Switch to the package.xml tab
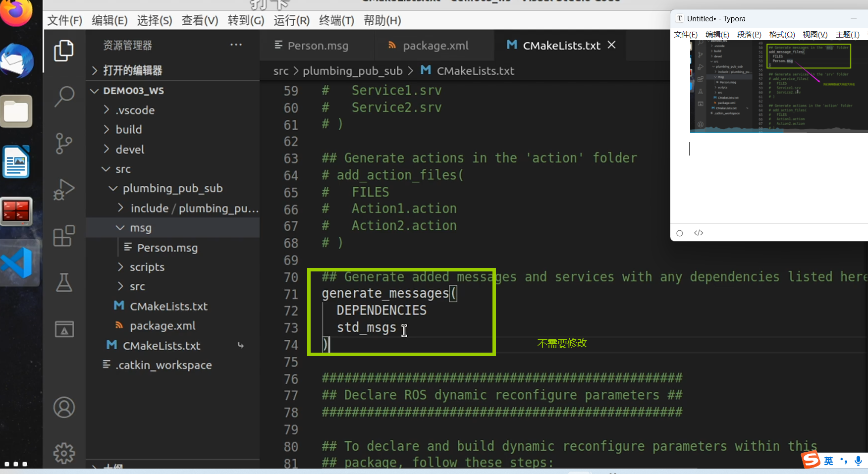868x474 pixels. pos(435,46)
